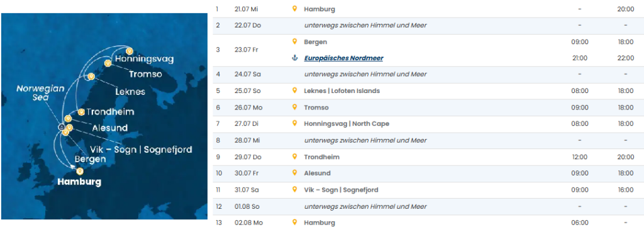Click the anchor icon next to Europäisches Nordmeer
This screenshot has width=644, height=232.
coord(294,58)
